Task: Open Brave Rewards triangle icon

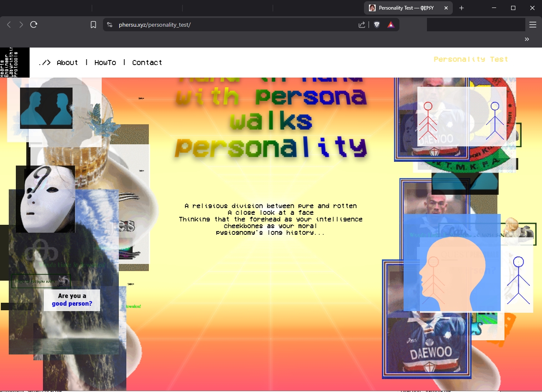Action: coord(391,25)
